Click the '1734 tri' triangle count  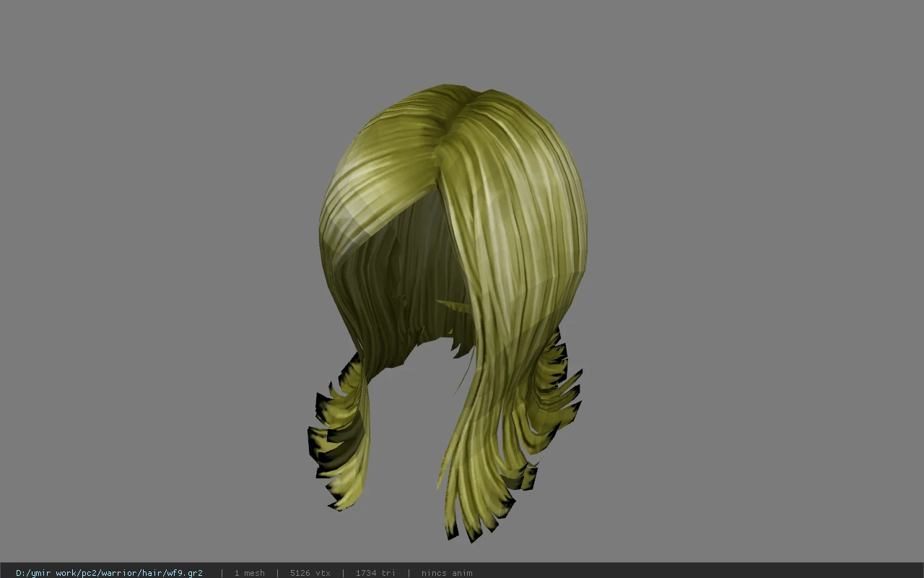click(375, 573)
